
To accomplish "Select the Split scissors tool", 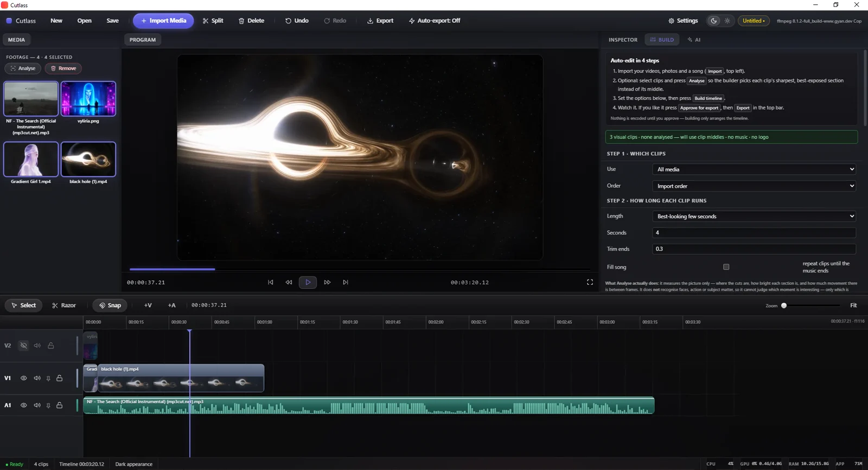I will pyautogui.click(x=213, y=21).
